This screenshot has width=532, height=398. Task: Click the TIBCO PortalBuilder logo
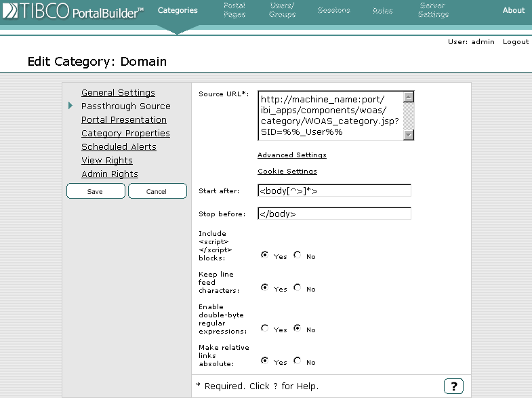[73, 11]
